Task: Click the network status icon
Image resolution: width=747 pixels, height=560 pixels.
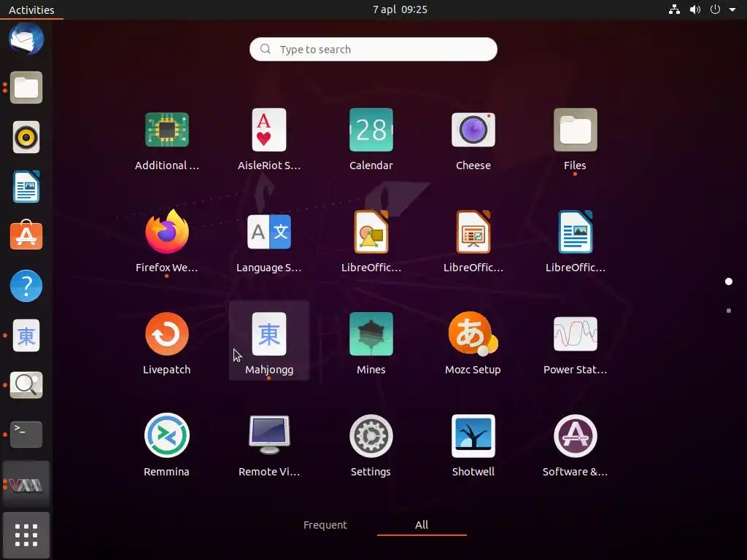Action: 674,9
